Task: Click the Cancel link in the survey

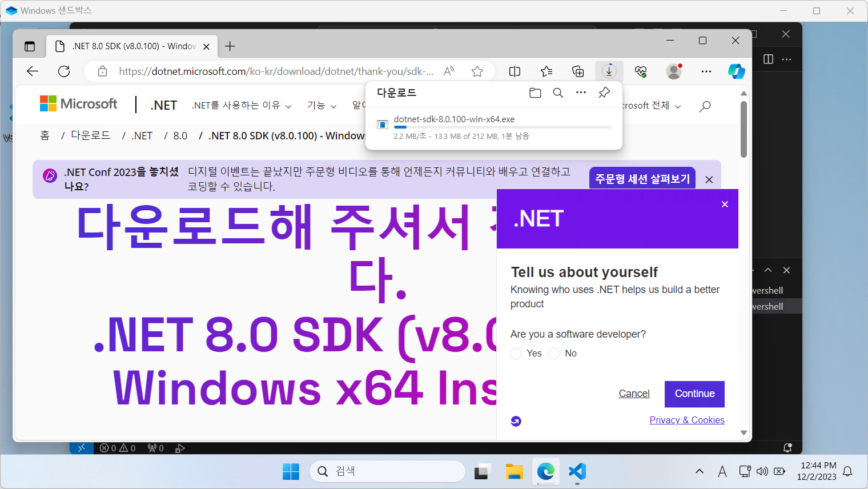Action: click(634, 394)
